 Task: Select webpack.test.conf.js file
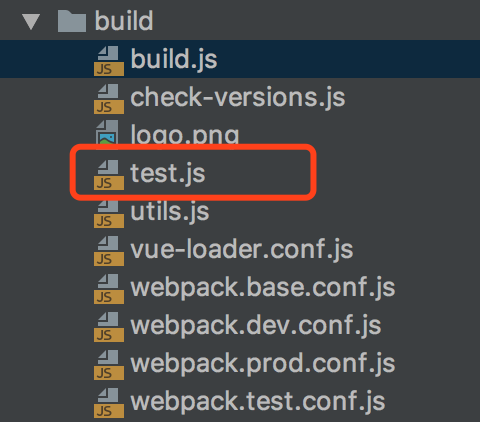click(x=258, y=401)
